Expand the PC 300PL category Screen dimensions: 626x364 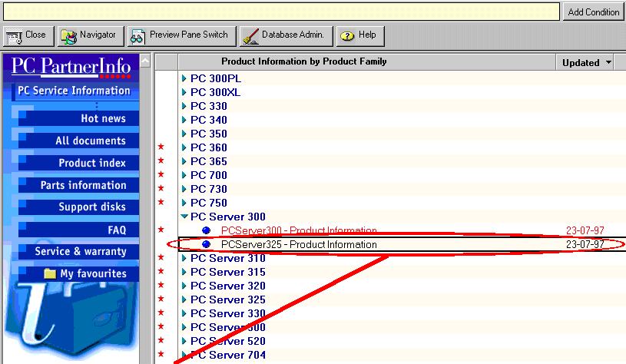coord(184,78)
